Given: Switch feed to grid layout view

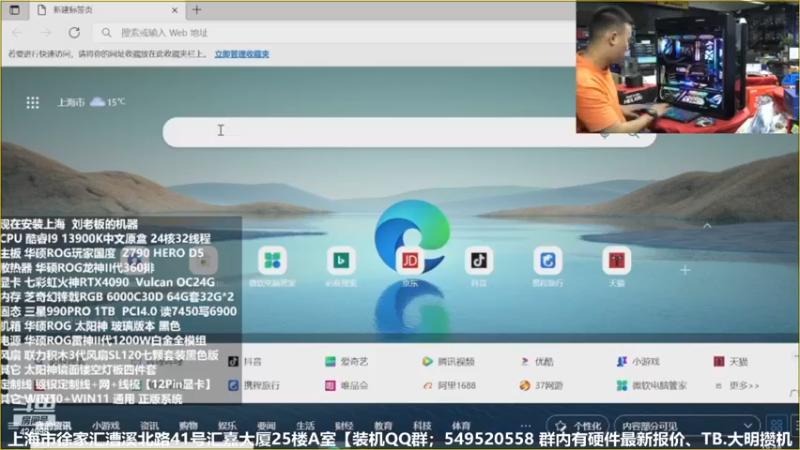Looking at the screenshot, I should [x=777, y=426].
